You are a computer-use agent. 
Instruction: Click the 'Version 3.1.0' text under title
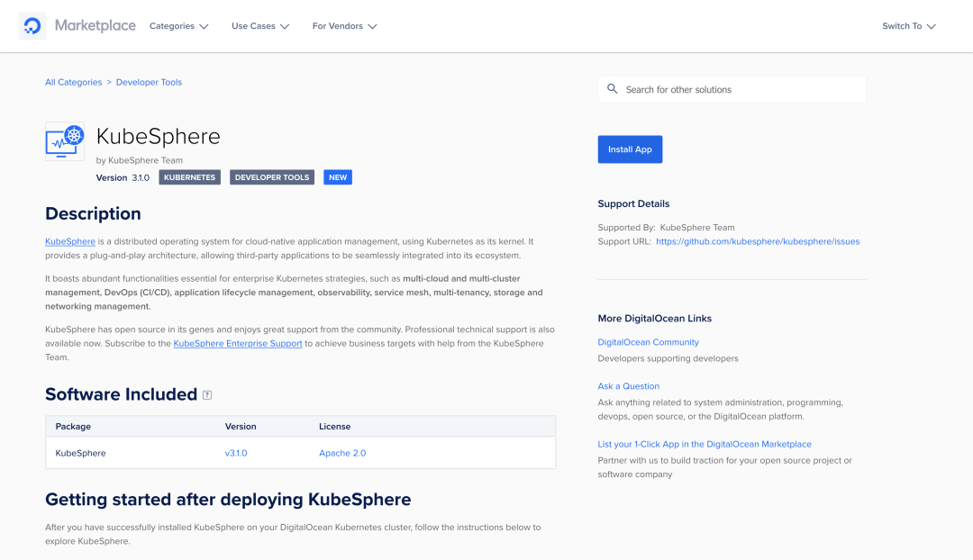click(123, 177)
